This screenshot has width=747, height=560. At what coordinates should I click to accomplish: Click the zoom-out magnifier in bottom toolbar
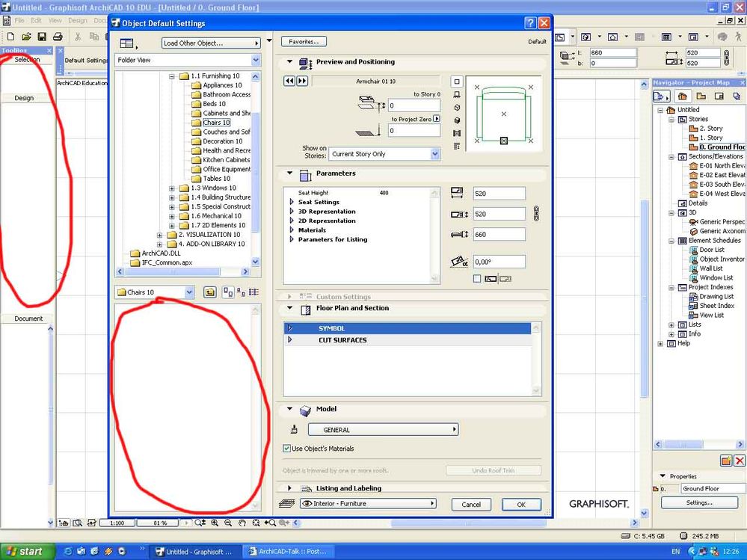(x=228, y=523)
